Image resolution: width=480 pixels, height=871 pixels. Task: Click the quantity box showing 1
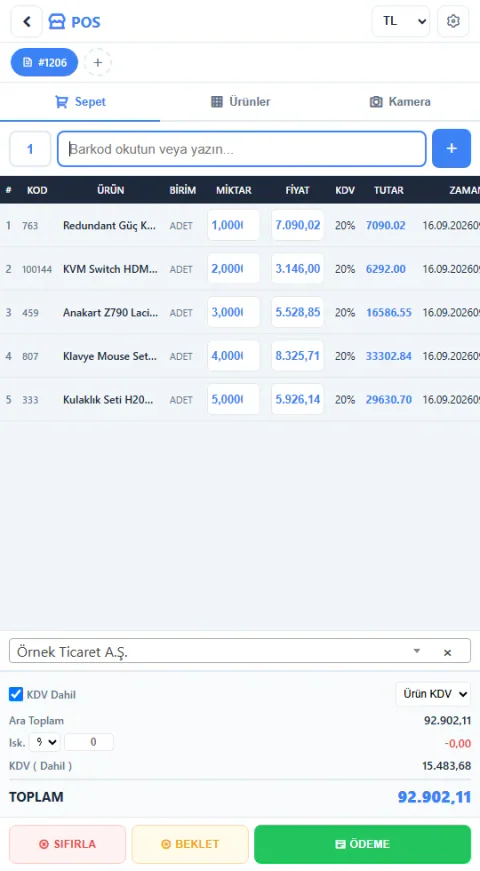pyautogui.click(x=30, y=149)
